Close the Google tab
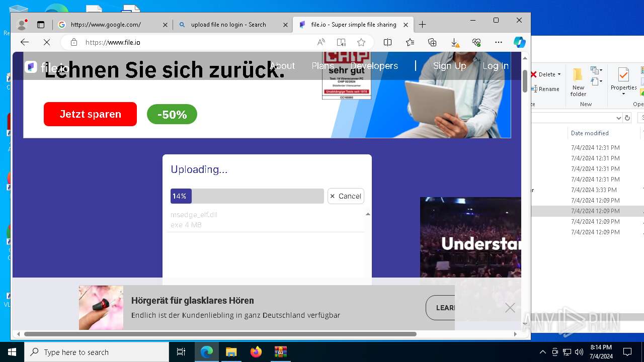This screenshot has height=362, width=644. click(x=165, y=25)
